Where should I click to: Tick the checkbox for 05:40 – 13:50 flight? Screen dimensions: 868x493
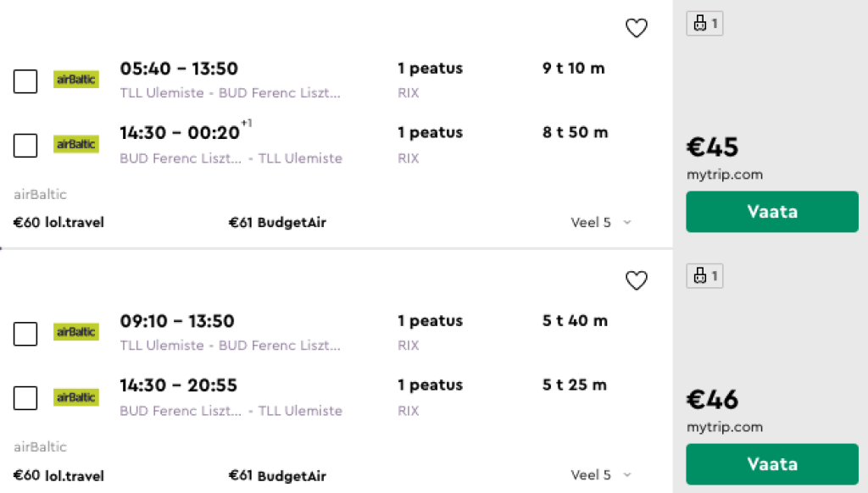coord(25,81)
